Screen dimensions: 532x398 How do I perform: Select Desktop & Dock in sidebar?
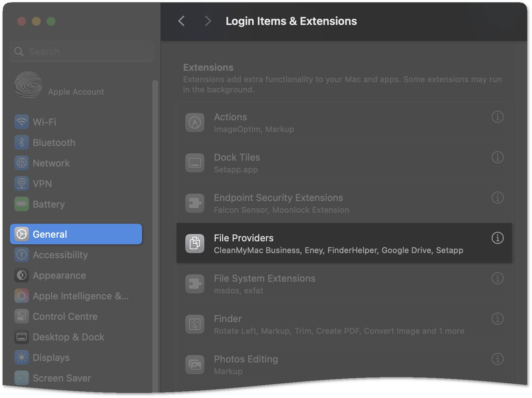[76, 337]
